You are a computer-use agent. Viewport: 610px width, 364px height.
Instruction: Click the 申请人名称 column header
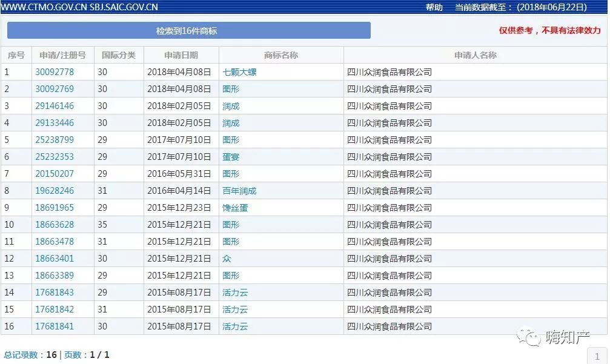point(476,55)
